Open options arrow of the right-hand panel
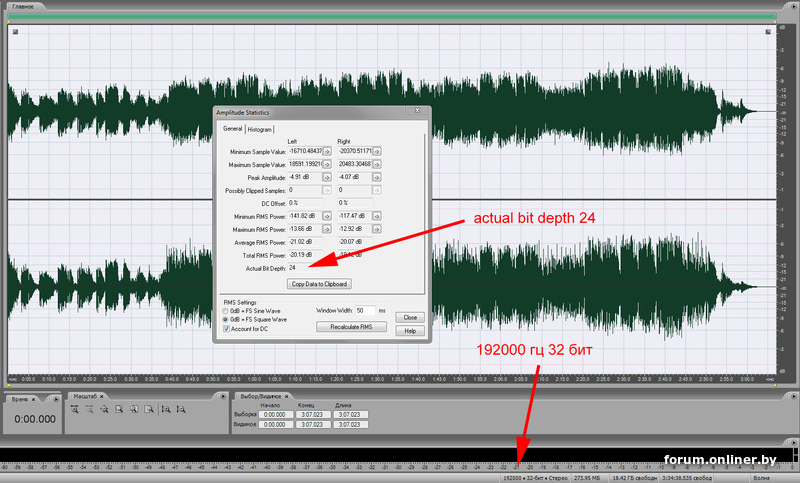Viewport: 800px width, 483px height. pyautogui.click(x=793, y=396)
